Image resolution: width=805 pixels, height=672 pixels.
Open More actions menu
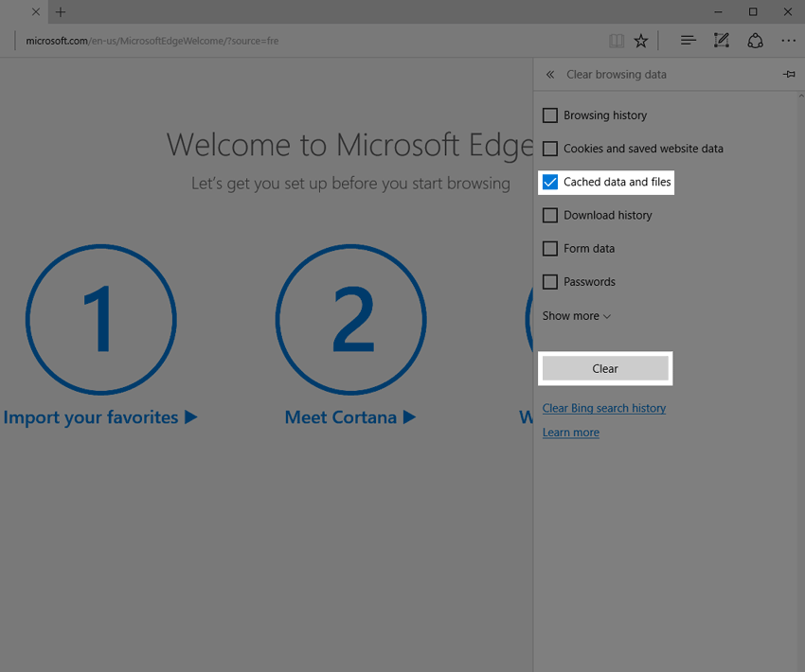point(788,41)
